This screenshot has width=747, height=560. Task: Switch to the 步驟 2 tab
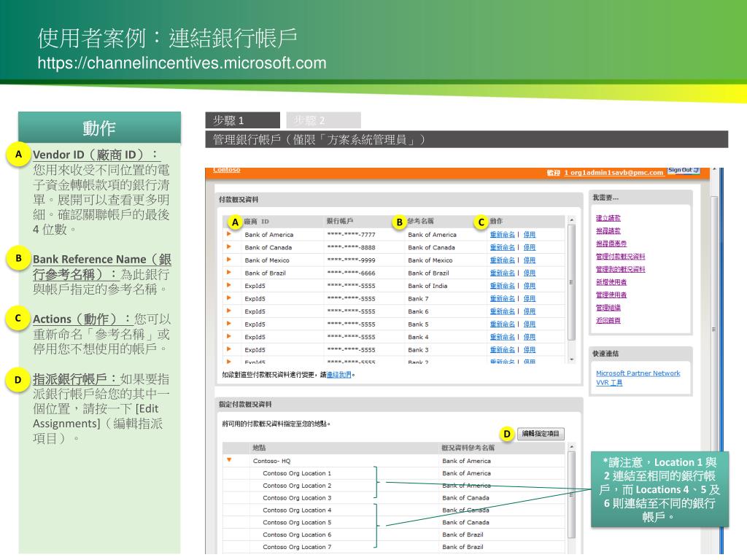tap(323, 120)
